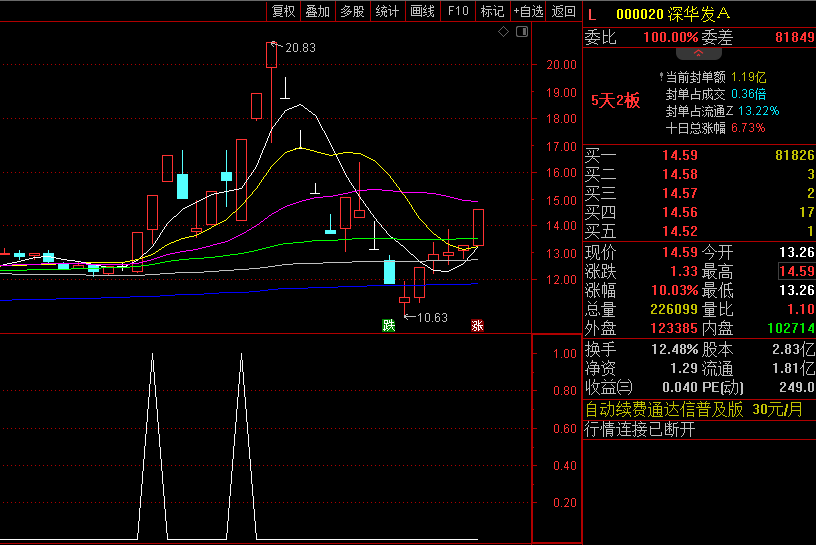Open the 画线 drawing tool

coord(422,11)
